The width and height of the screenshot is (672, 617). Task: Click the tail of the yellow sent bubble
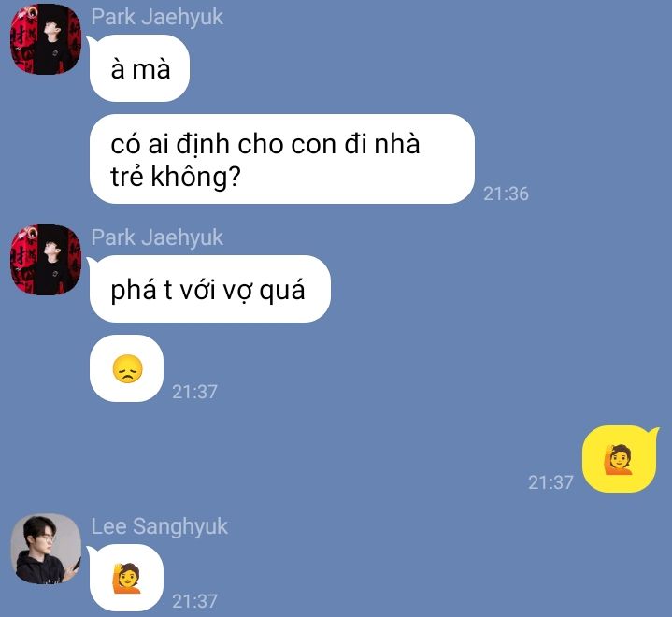pyautogui.click(x=652, y=432)
